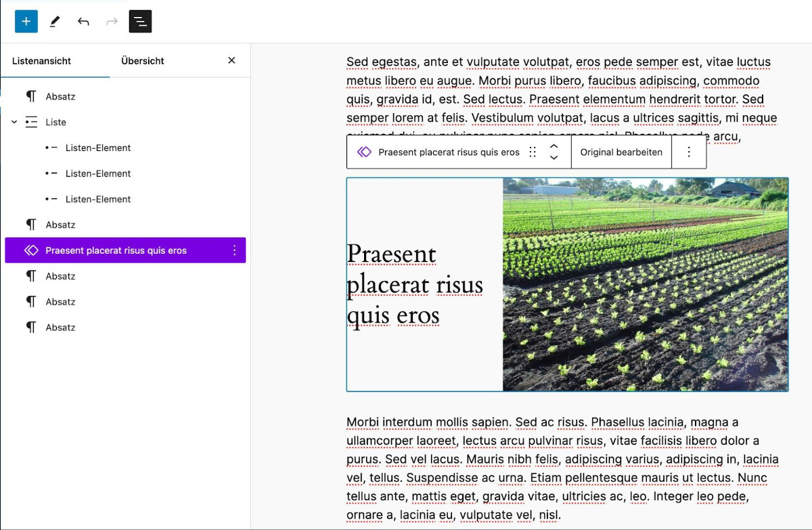Toggle the document overview list view
The height and width of the screenshot is (530, 812).
(x=140, y=22)
